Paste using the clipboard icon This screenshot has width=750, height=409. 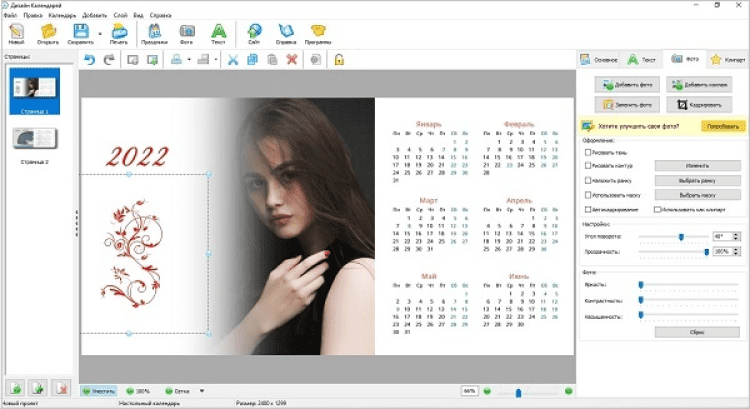coord(272,60)
